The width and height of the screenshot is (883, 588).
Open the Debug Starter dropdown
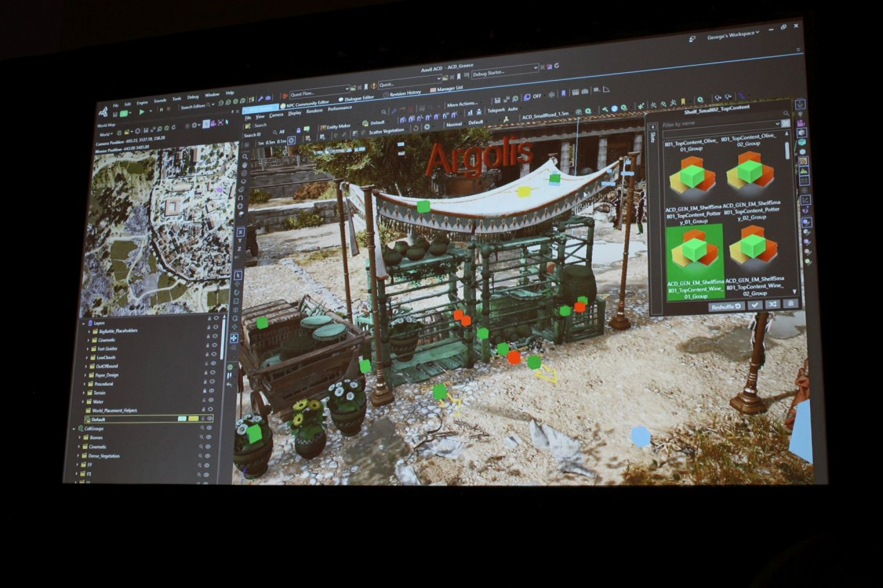tap(536, 68)
